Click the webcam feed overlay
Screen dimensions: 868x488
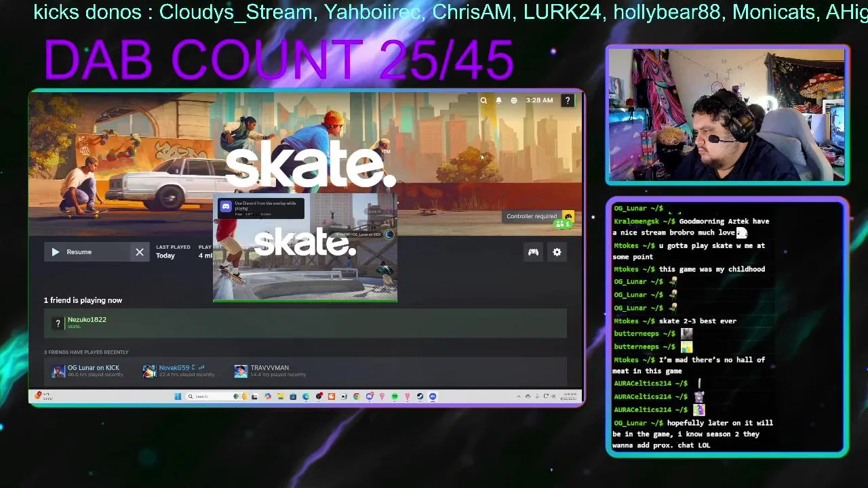(727, 115)
